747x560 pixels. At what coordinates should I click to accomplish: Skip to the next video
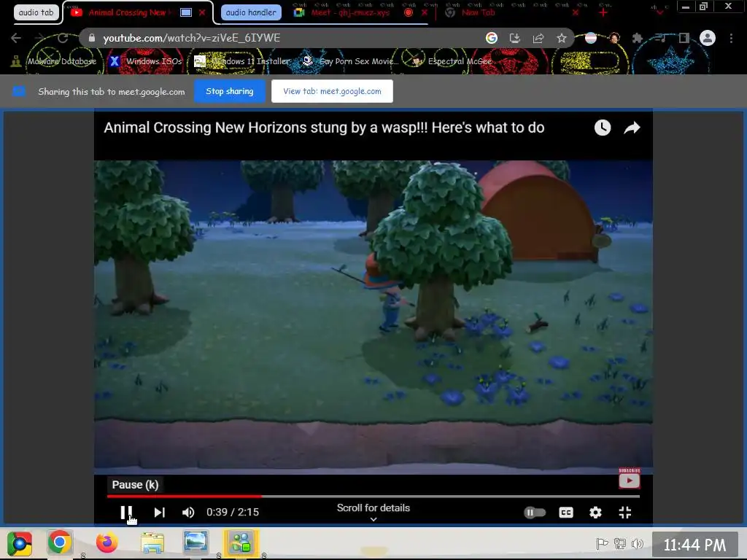(x=159, y=513)
